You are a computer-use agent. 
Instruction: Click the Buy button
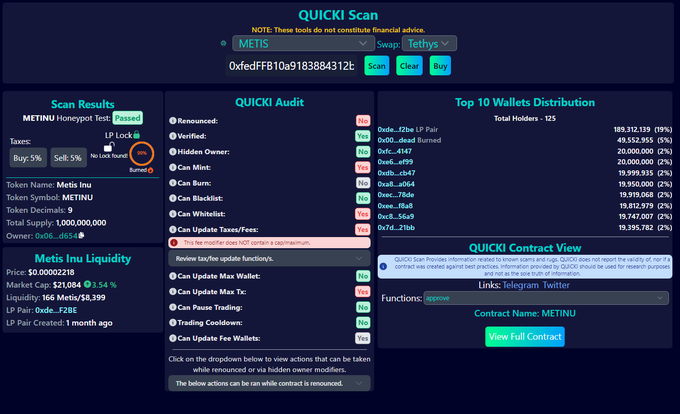440,66
